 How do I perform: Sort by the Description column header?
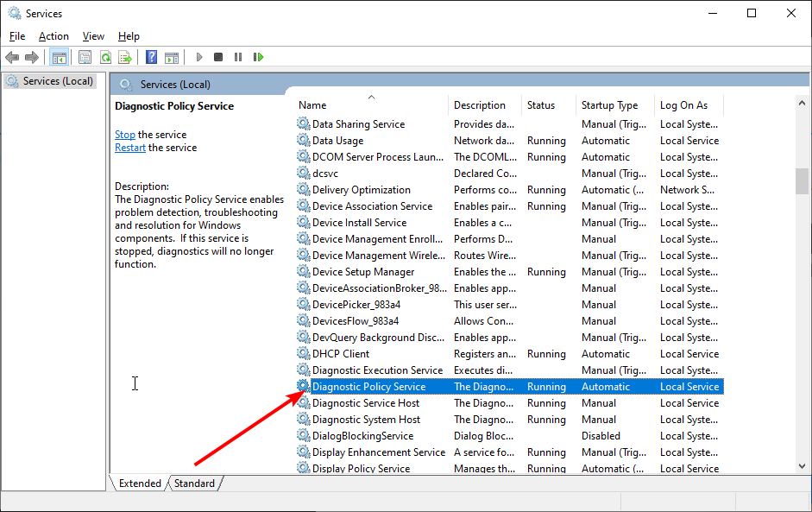[485, 105]
